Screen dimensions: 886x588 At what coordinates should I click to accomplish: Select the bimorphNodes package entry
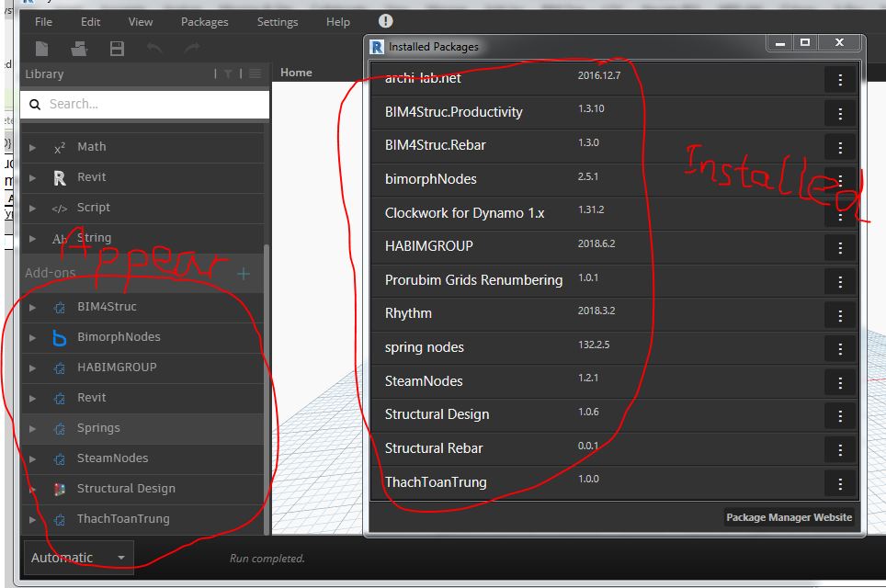tap(430, 179)
